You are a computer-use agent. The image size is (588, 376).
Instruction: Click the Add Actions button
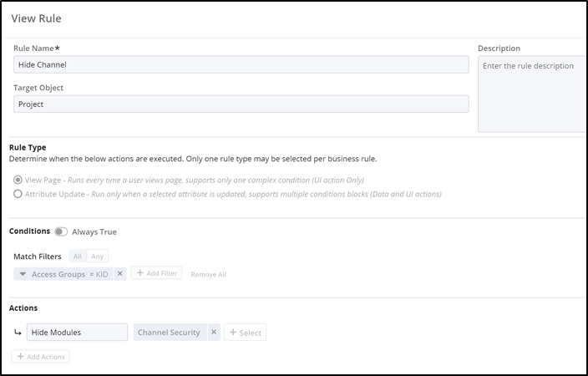click(40, 357)
